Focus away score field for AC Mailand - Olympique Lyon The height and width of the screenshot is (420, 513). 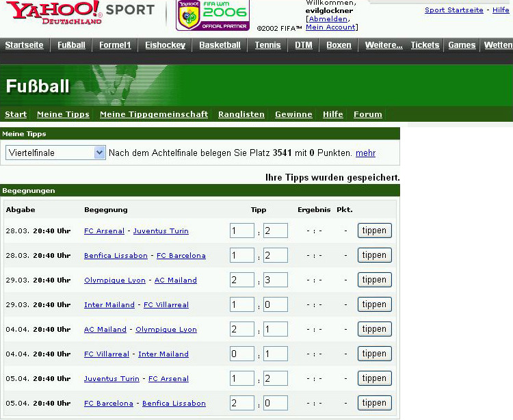tap(276, 329)
